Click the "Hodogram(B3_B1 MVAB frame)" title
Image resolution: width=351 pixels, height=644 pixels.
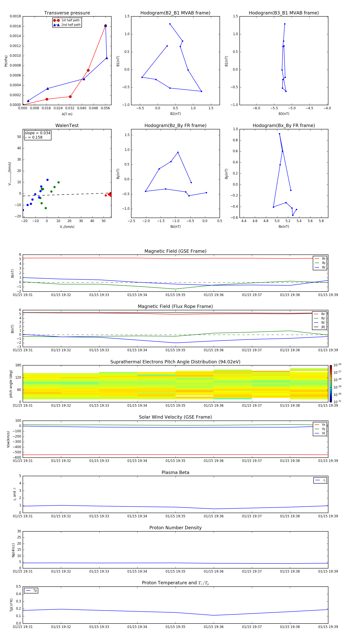point(284,13)
